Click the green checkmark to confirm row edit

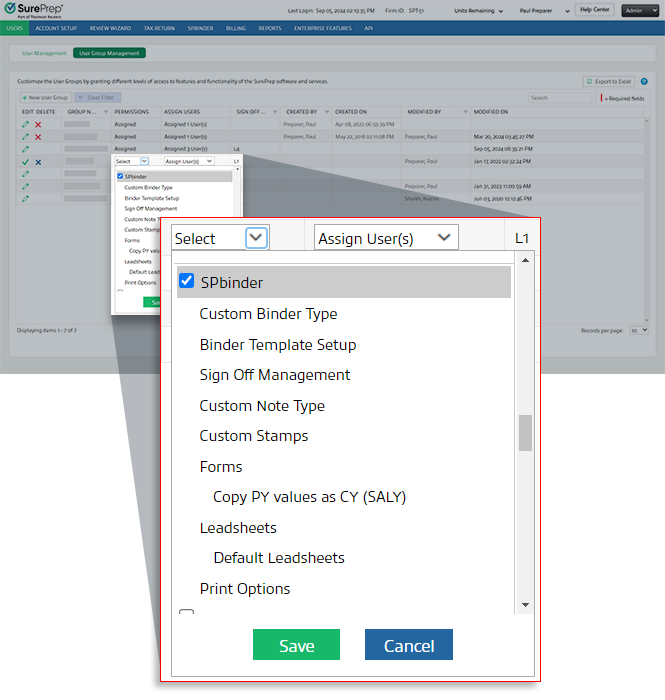click(25, 161)
